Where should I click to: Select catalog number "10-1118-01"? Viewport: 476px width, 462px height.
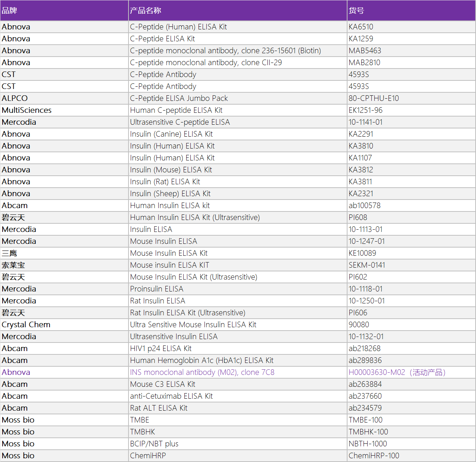coord(366,289)
